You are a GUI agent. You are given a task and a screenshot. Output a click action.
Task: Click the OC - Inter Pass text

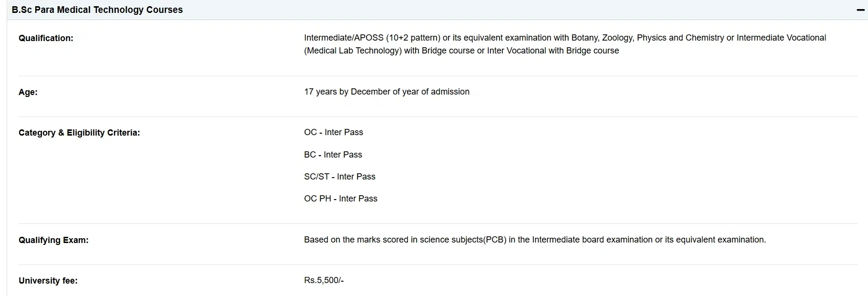click(x=333, y=132)
